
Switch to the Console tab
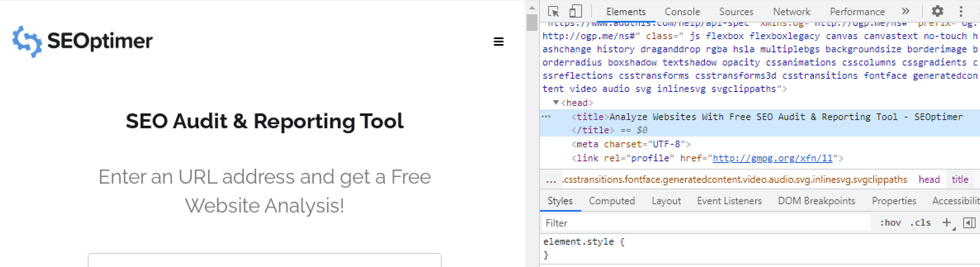click(682, 12)
